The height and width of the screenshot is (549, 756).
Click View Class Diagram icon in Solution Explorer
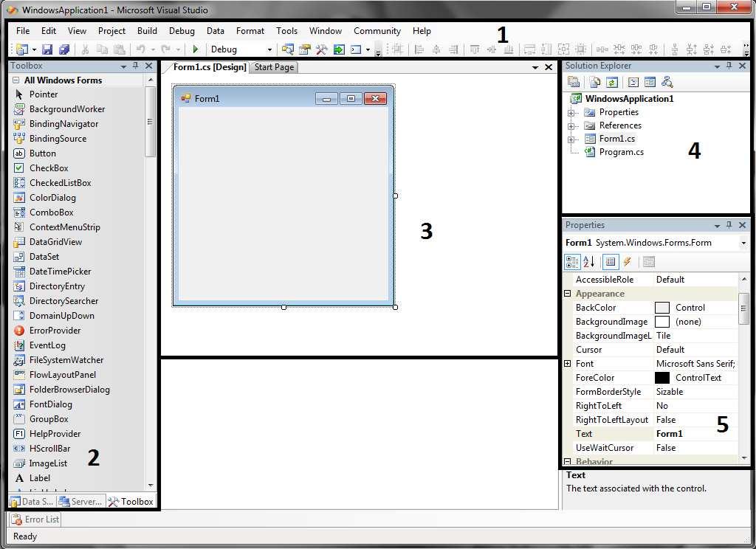pos(667,82)
